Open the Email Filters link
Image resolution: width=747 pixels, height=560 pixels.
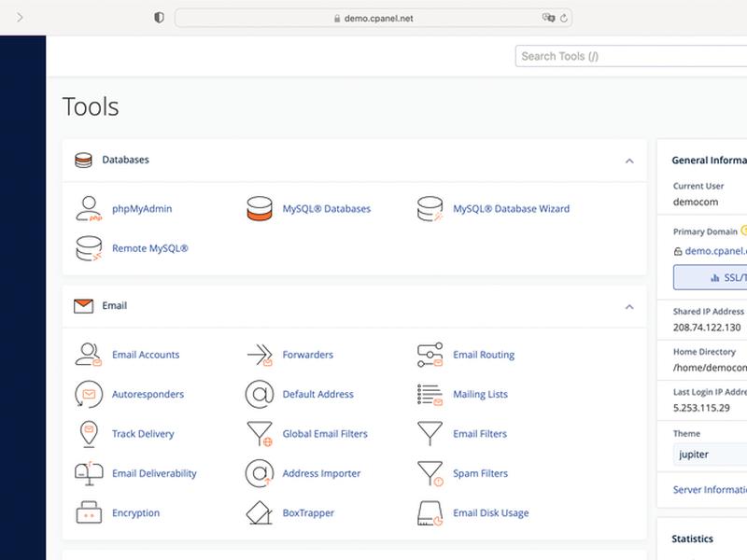click(480, 433)
